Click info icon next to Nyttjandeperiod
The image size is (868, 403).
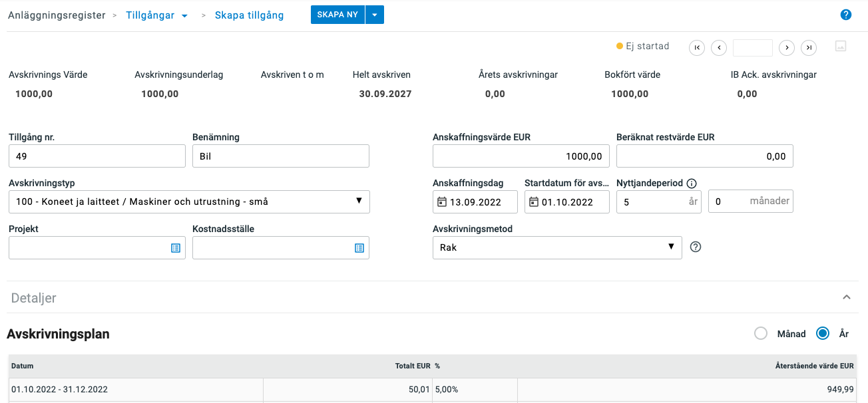(x=692, y=184)
